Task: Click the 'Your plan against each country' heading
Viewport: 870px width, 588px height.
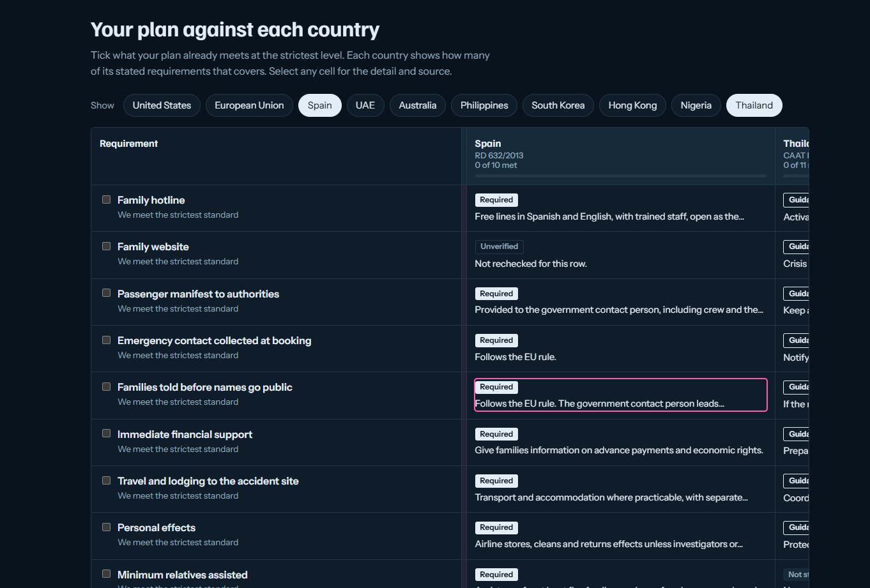Action: point(235,29)
